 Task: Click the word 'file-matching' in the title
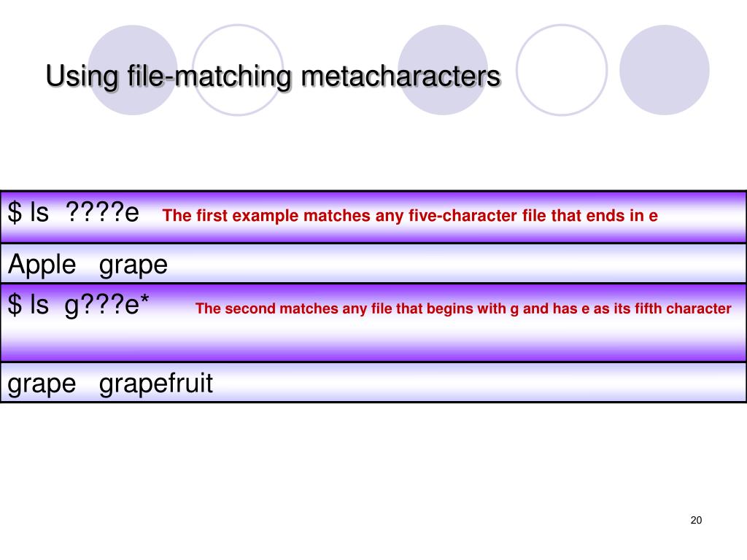pos(209,76)
